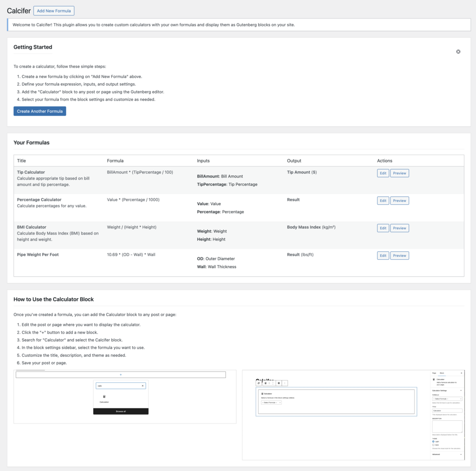Open the block settings sidebar screenshot
Viewport: 476px width, 471px height.
353,415
